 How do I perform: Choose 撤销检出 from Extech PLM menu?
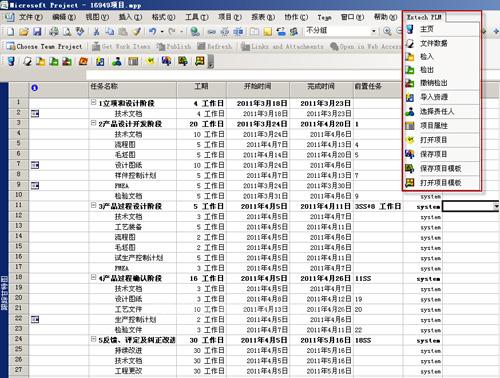pos(442,83)
